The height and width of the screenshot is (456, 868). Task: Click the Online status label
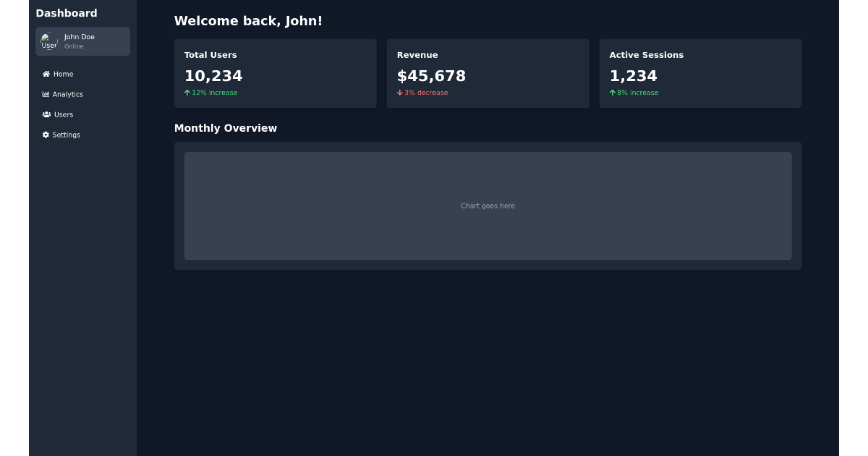pyautogui.click(x=74, y=46)
